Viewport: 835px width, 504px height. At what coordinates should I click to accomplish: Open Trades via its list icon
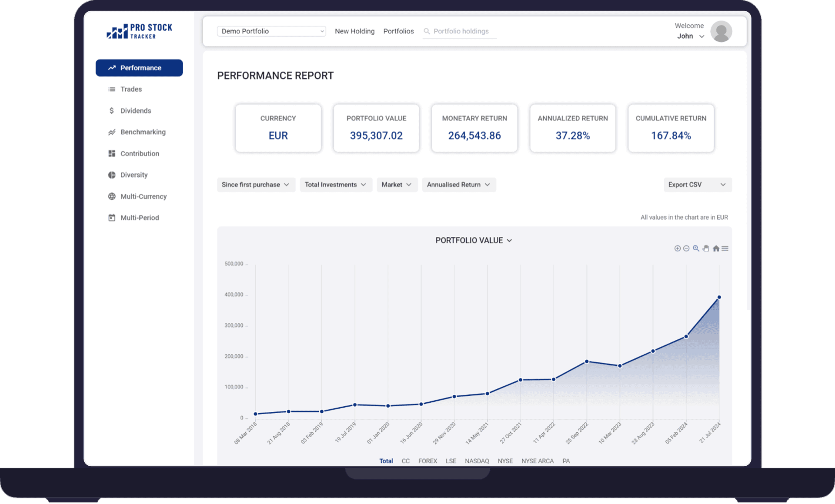pyautogui.click(x=112, y=89)
